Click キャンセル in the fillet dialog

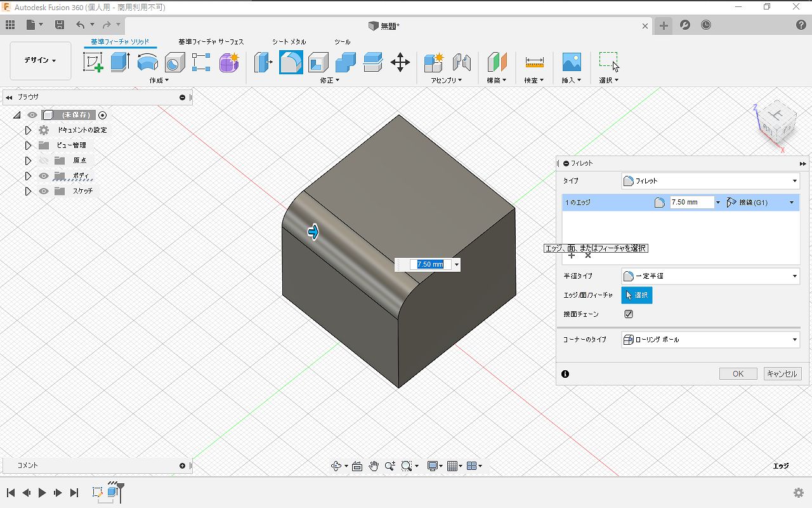(782, 374)
